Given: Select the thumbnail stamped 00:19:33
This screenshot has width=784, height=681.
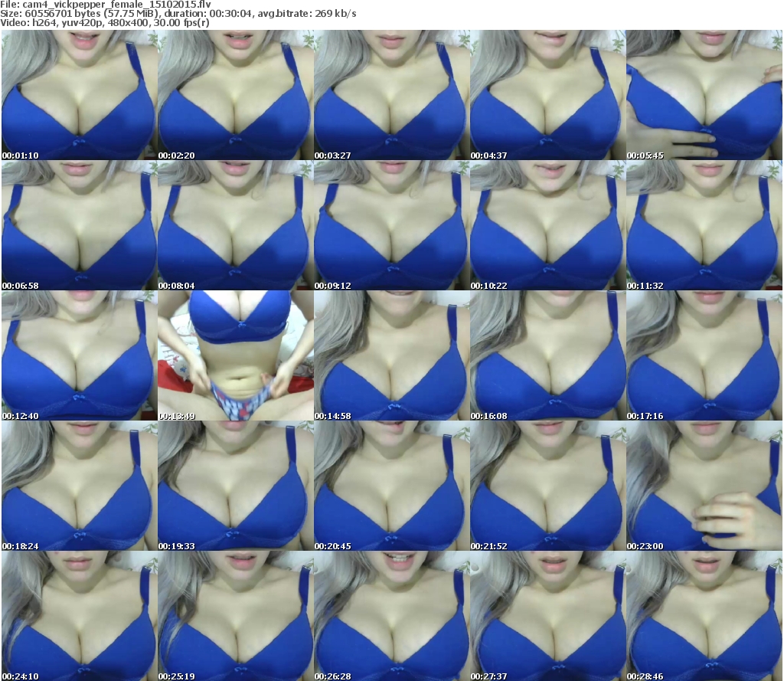Looking at the screenshot, I should pos(236,486).
